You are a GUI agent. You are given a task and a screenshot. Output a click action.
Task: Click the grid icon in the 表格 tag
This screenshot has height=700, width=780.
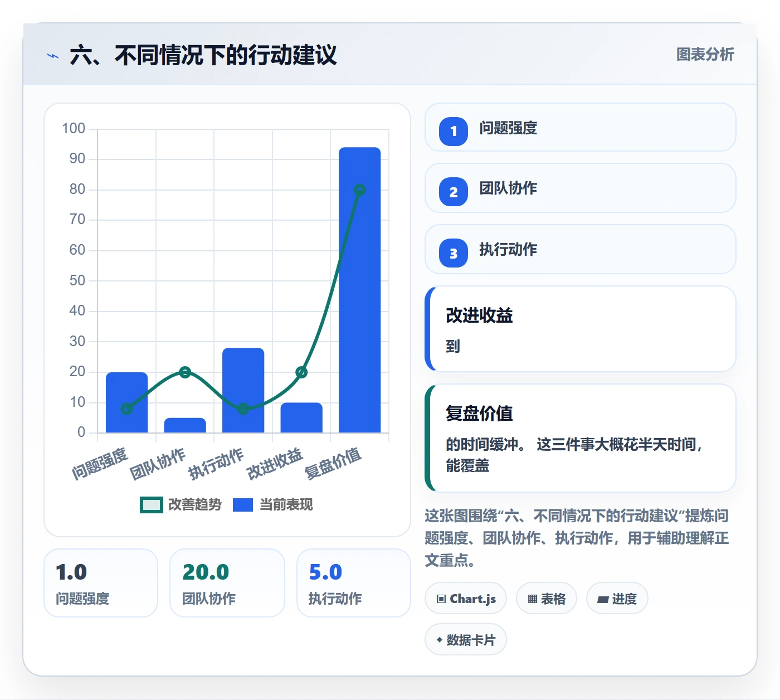coord(533,599)
